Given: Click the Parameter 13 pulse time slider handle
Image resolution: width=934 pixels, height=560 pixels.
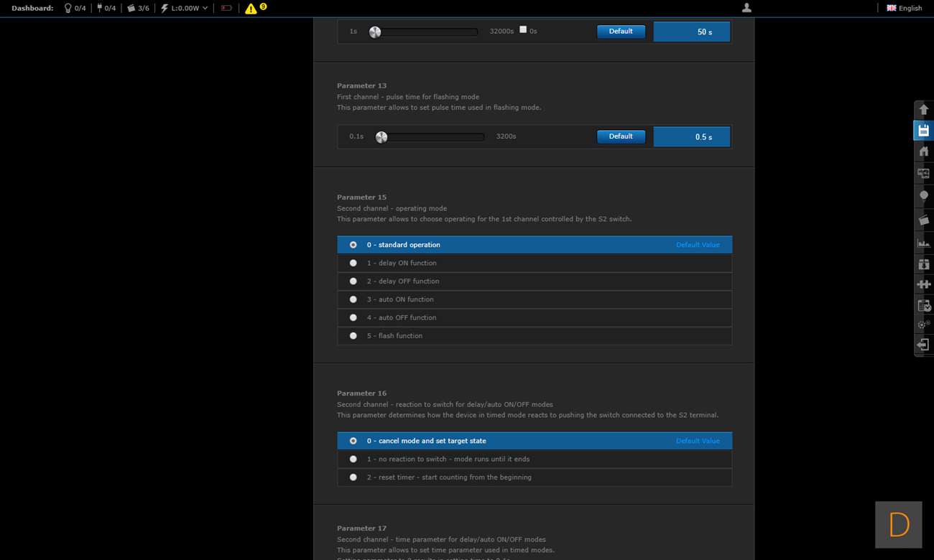Looking at the screenshot, I should 382,137.
